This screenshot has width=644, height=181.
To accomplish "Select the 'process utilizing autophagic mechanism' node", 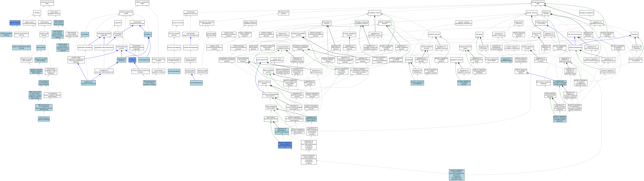I will point(464,23).
